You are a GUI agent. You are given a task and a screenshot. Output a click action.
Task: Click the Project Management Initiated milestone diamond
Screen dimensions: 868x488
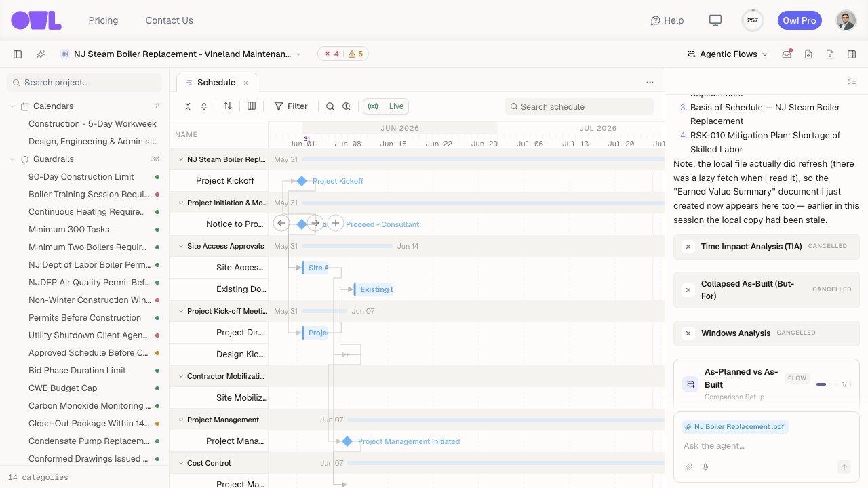[x=347, y=441]
